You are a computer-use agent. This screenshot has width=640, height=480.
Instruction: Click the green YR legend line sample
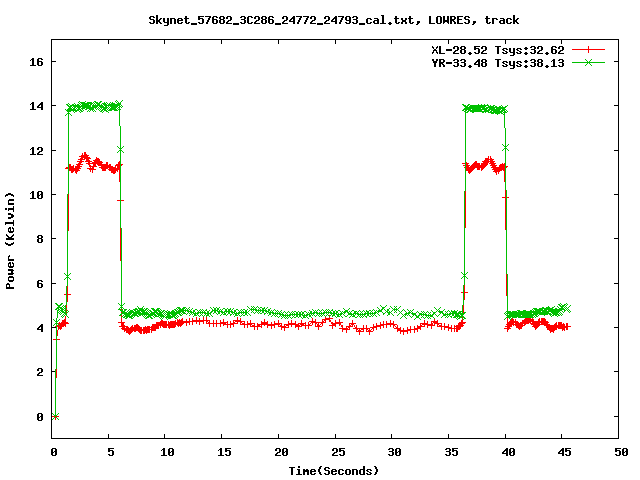(x=588, y=62)
